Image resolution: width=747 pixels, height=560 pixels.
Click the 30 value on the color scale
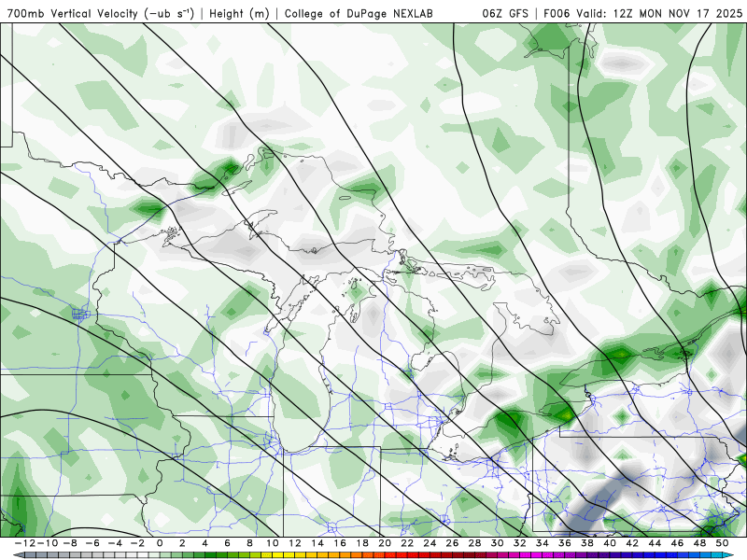pos(498,543)
